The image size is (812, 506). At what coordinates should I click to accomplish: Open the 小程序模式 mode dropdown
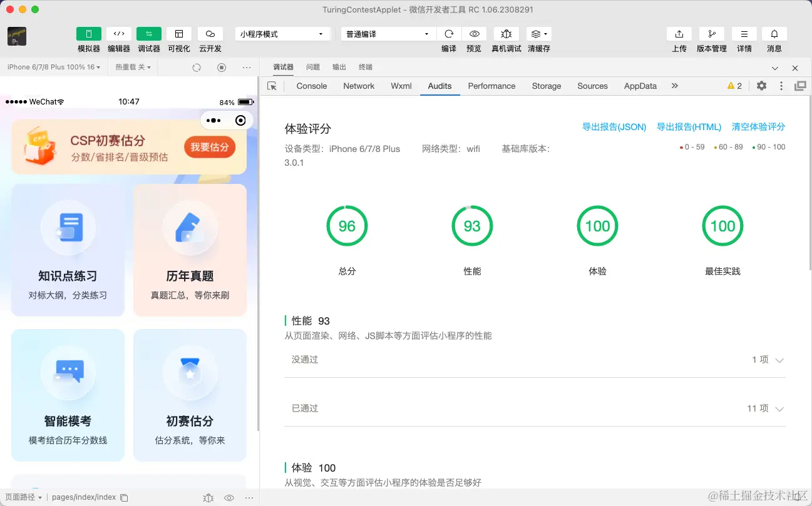pyautogui.click(x=282, y=34)
